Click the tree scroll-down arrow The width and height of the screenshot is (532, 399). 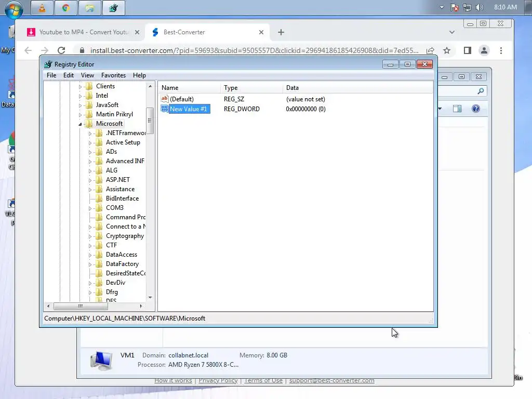tap(150, 298)
